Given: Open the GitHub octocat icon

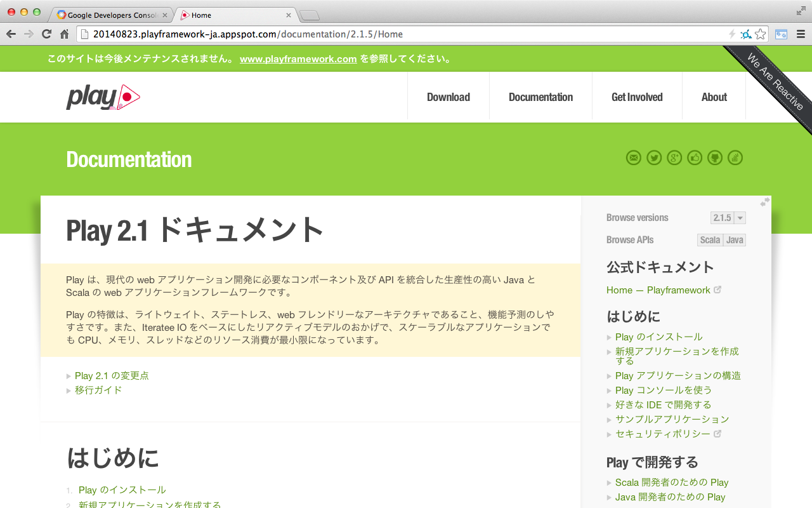Looking at the screenshot, I should pyautogui.click(x=715, y=157).
